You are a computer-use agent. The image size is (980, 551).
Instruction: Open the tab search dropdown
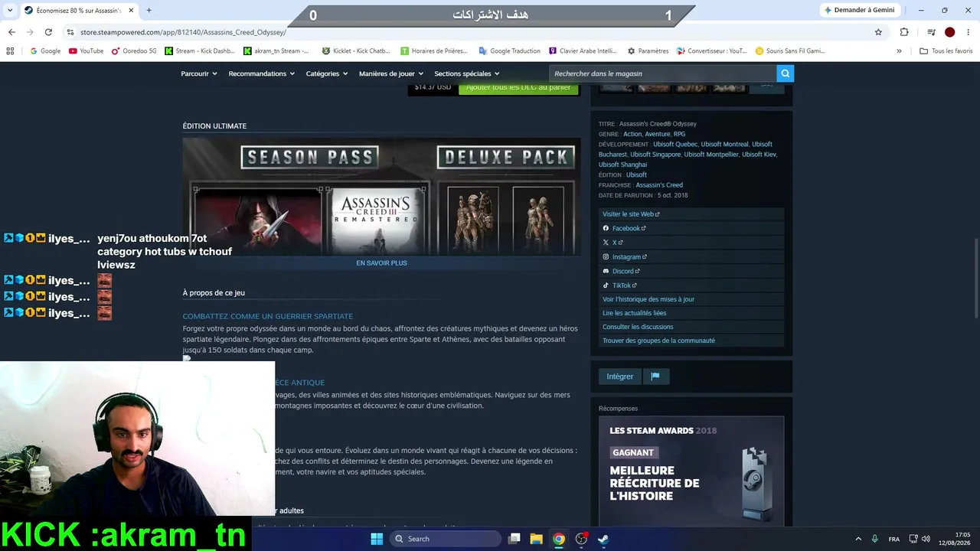click(11, 11)
